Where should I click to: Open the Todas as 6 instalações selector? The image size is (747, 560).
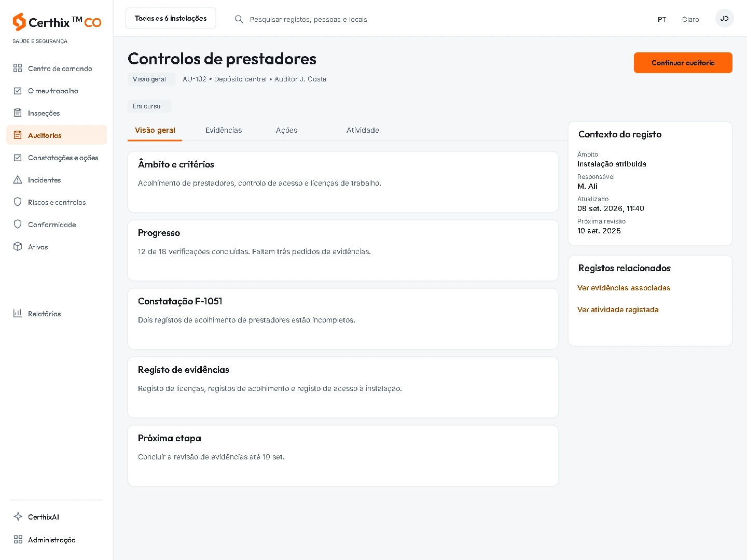click(171, 18)
